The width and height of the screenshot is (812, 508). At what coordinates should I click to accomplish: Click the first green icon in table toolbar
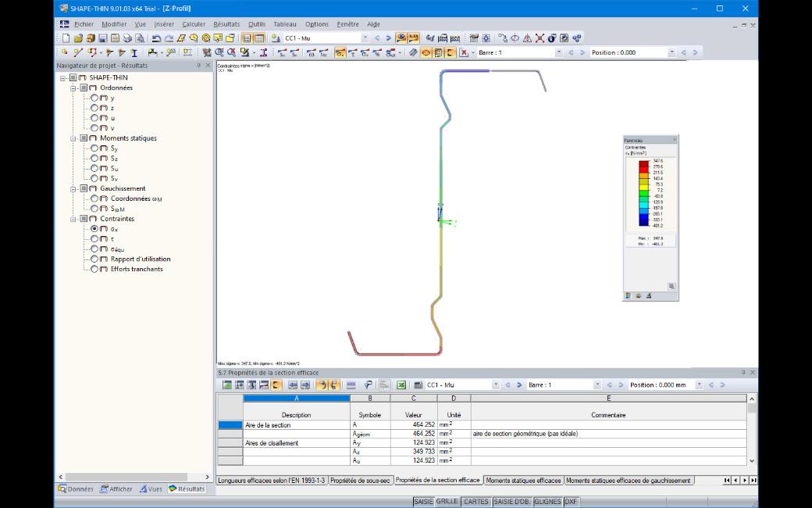click(227, 385)
